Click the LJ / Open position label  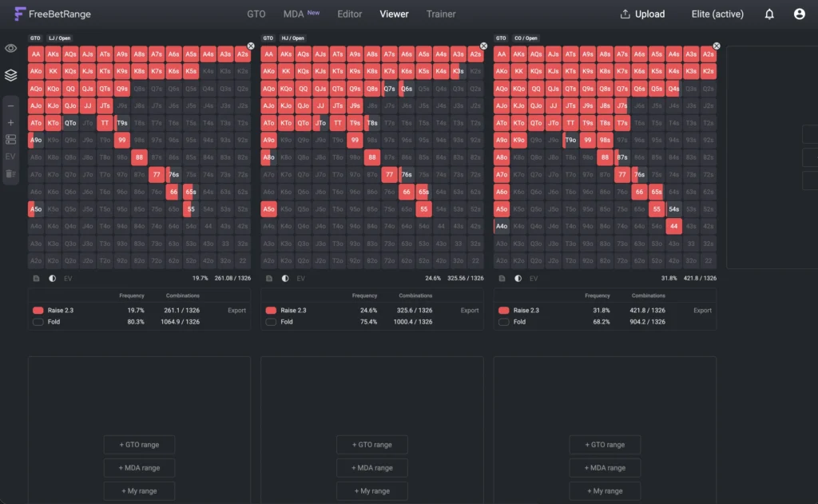(58, 38)
